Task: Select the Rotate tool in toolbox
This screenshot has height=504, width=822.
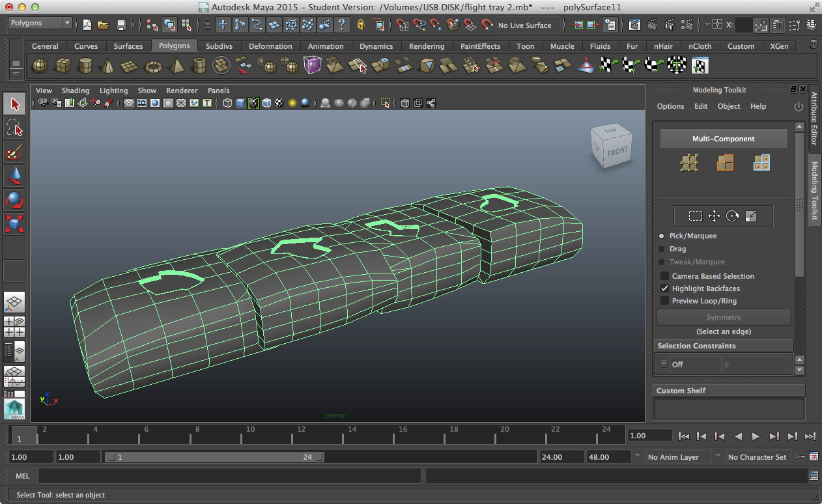Action: [x=14, y=199]
